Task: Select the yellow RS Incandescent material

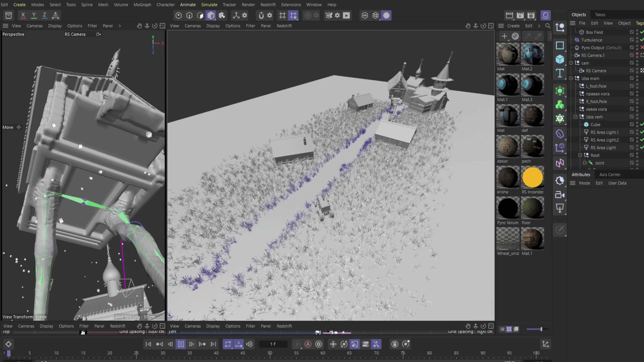Action: 532,177
